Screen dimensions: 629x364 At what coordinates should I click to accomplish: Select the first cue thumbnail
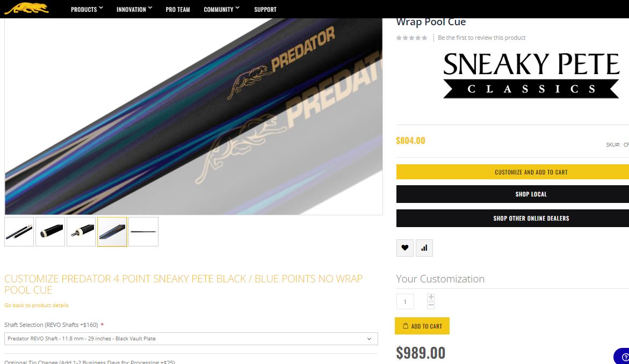19,232
